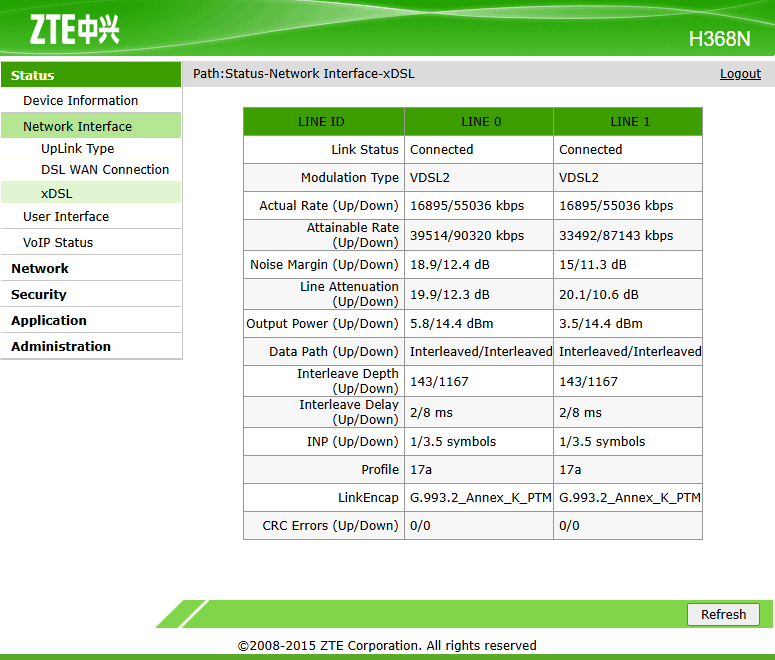Click Modulation Type row label
775x660 pixels.
point(349,177)
